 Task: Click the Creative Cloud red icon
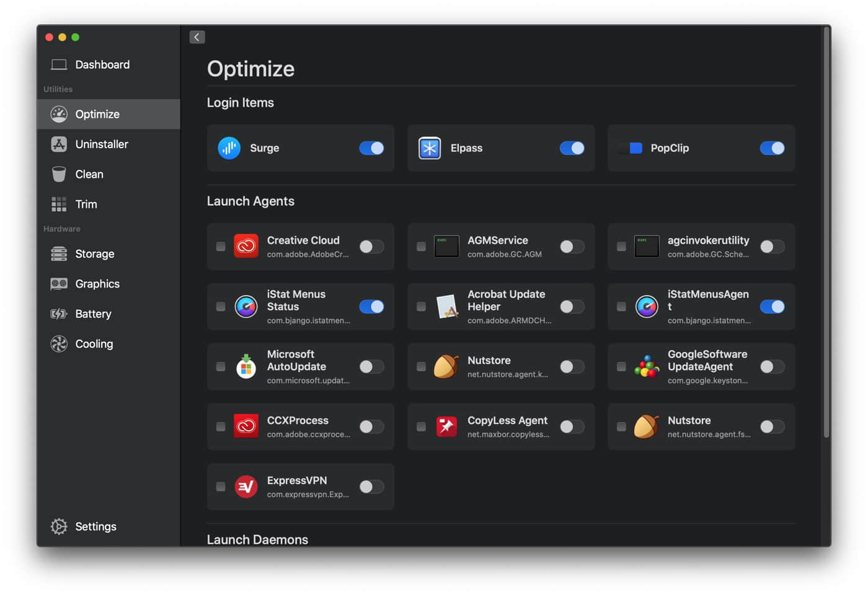(246, 246)
